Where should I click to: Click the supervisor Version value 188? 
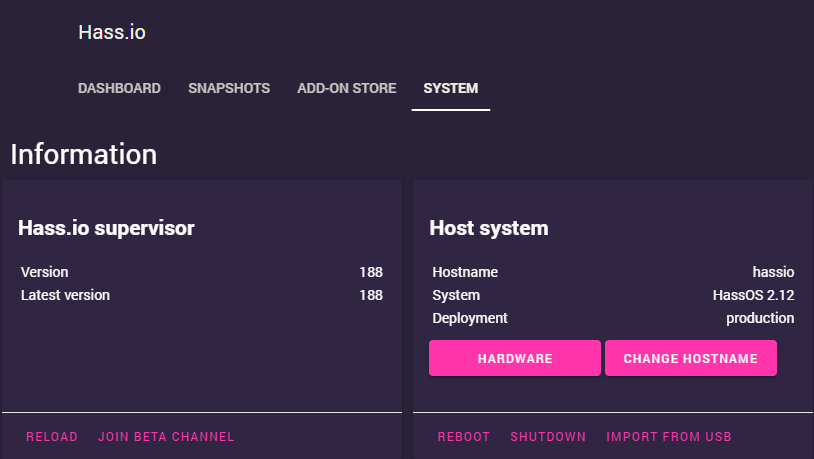click(x=371, y=272)
